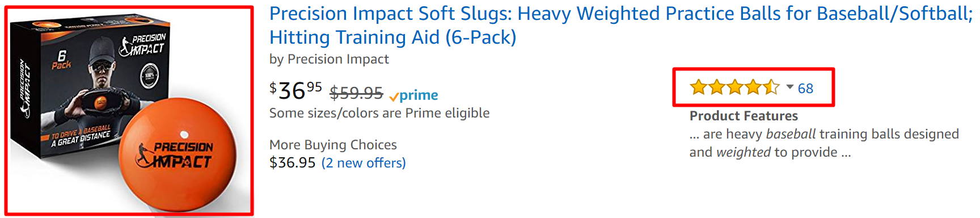Click the 4.5-star rating icons
Image resolution: width=980 pixels, height=218 pixels.
[734, 87]
